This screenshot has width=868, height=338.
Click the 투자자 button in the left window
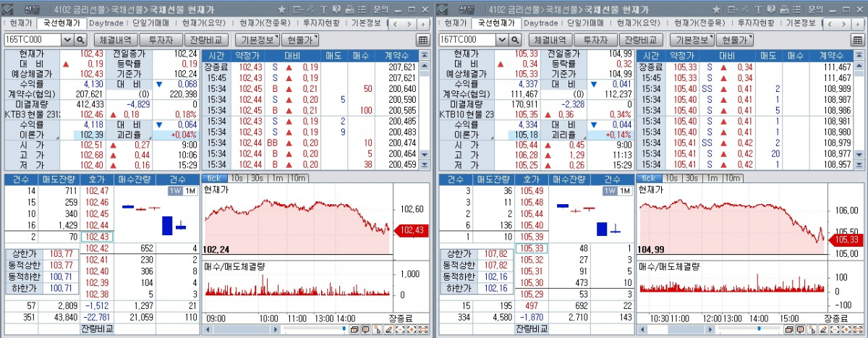pos(161,40)
